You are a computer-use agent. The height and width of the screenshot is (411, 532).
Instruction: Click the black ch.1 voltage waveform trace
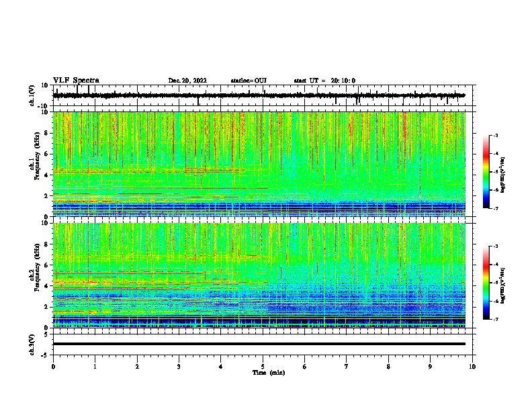(x=259, y=95)
